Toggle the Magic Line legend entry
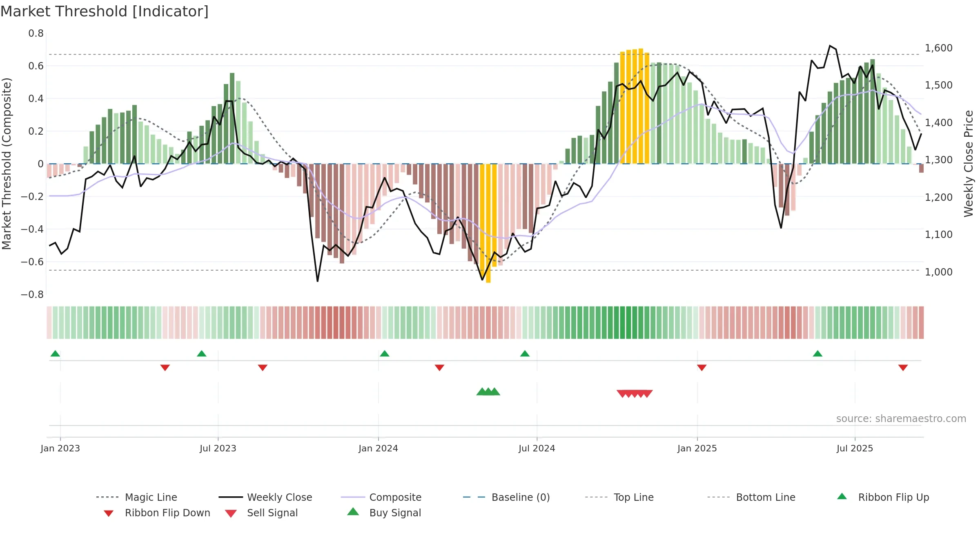The image size is (980, 551). 136,497
